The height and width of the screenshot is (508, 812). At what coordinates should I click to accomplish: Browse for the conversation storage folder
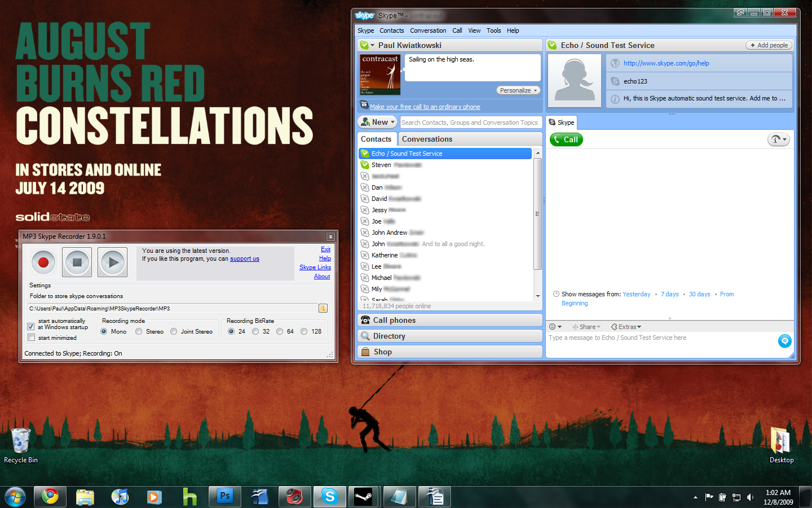click(323, 308)
